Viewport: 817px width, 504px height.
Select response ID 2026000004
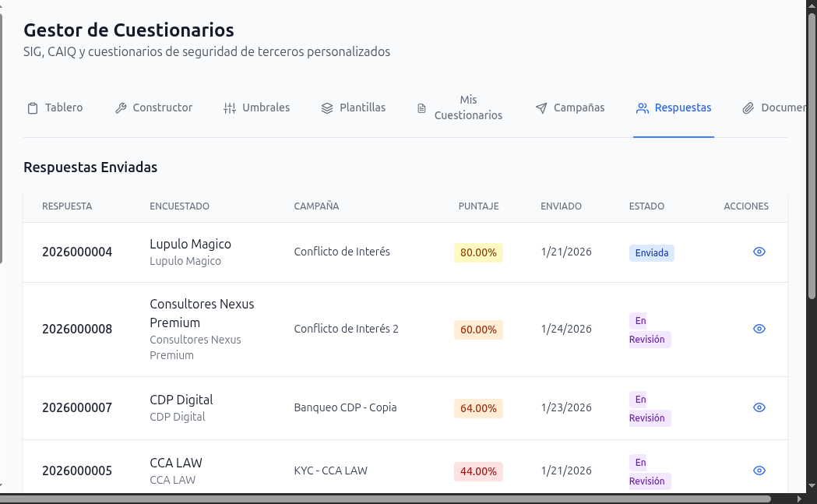click(77, 252)
